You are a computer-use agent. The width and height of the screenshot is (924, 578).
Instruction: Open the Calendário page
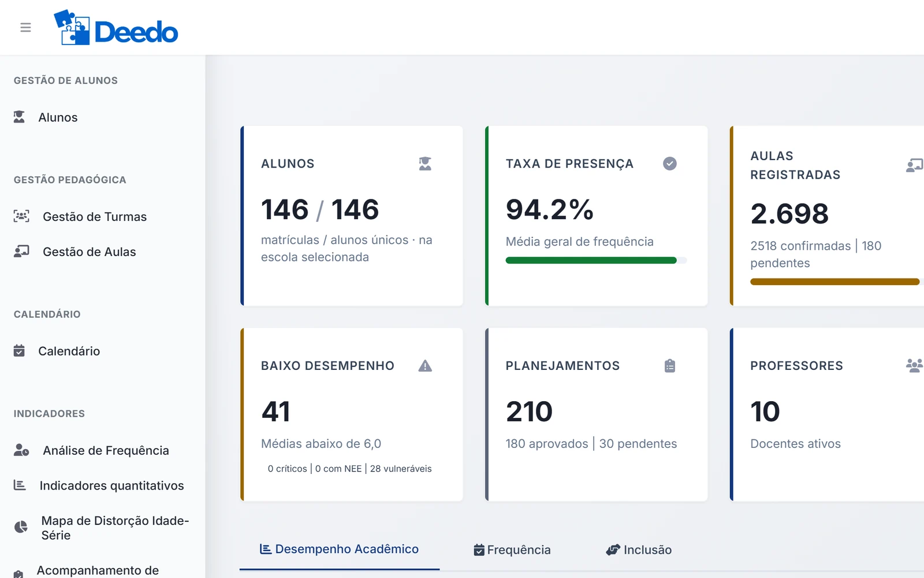[x=69, y=351]
